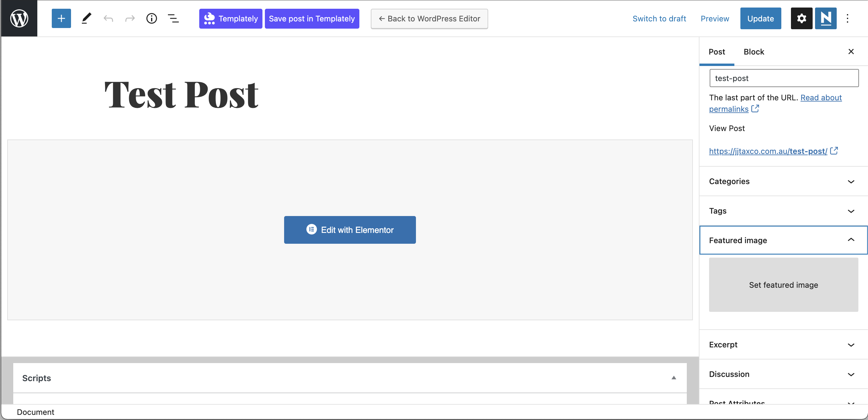
Task: Open the block inserter plus button
Action: (x=61, y=18)
